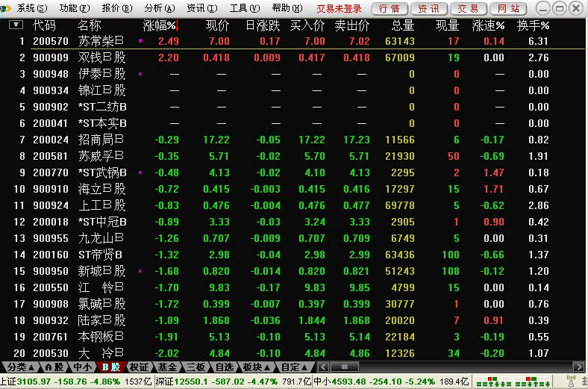
Task: Select stock code 200550
Action: tap(51, 287)
